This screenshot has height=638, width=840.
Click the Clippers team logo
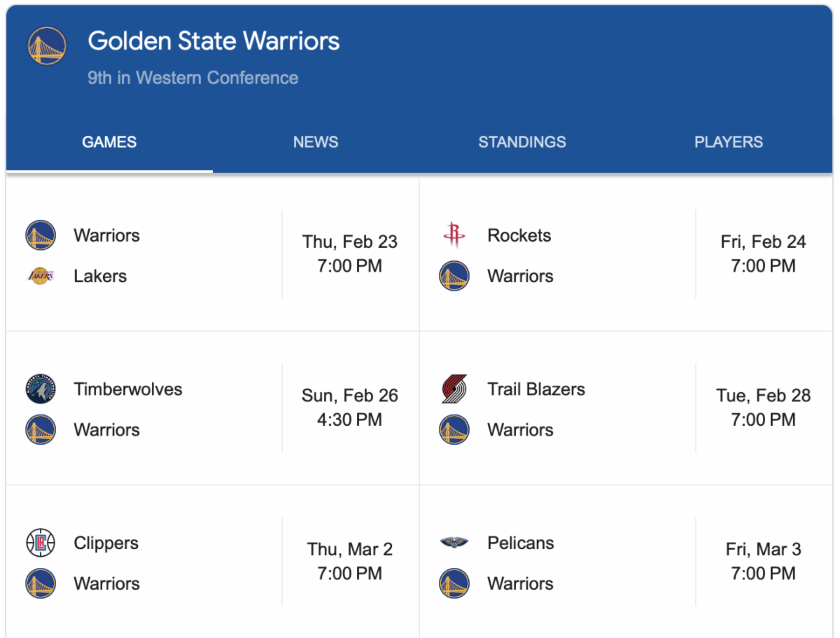pos(41,543)
